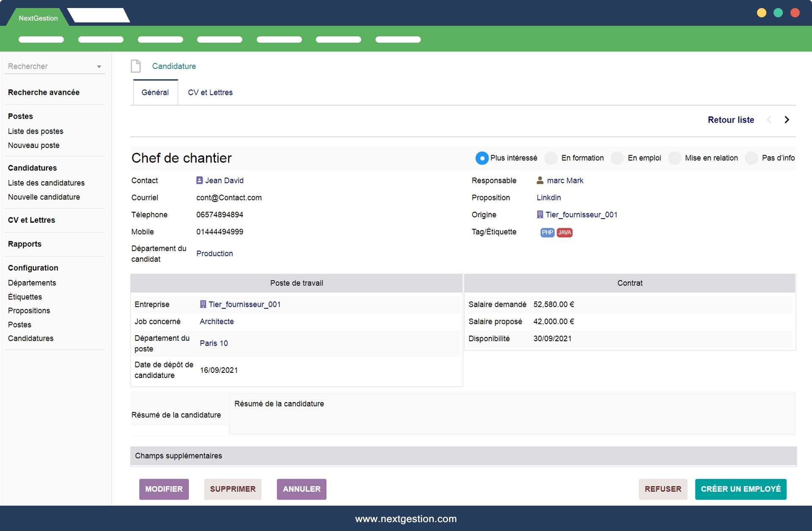Click the Retour liste link
812x531 pixels.
(x=731, y=120)
